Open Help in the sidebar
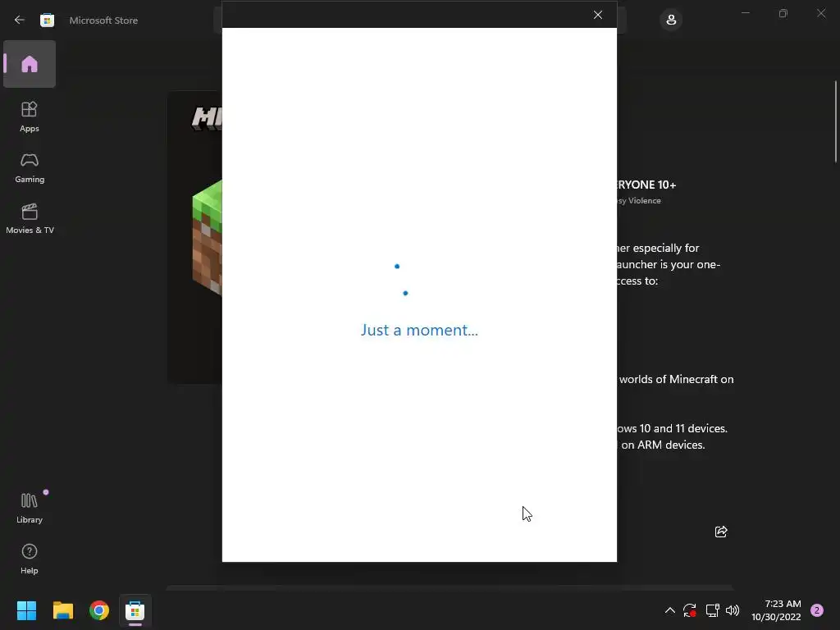The image size is (840, 630). coord(30,559)
